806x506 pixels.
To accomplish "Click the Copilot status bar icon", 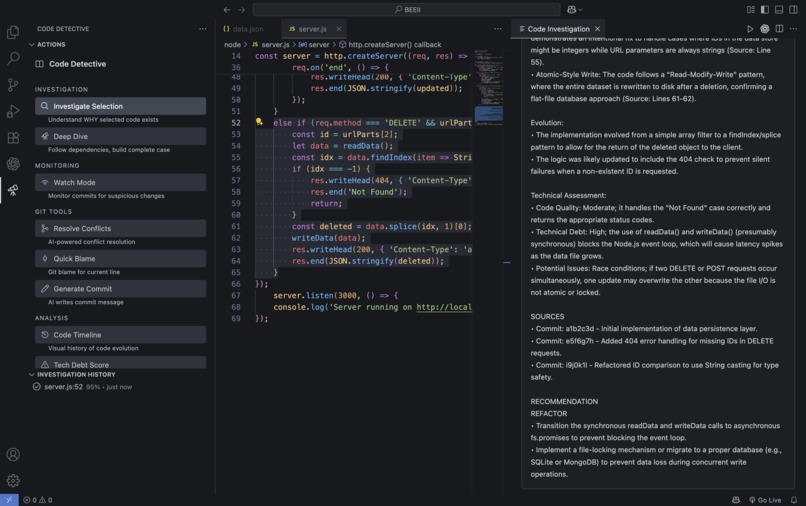I will coord(736,500).
